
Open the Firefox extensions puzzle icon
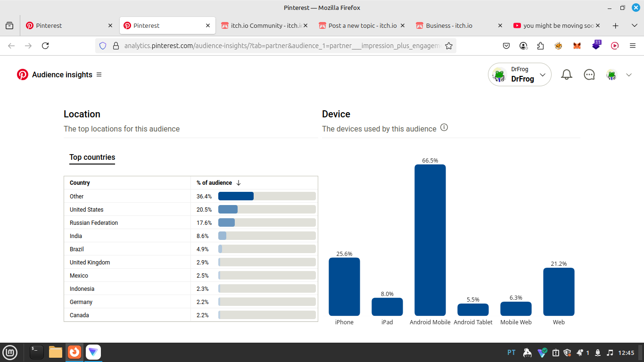click(x=541, y=46)
